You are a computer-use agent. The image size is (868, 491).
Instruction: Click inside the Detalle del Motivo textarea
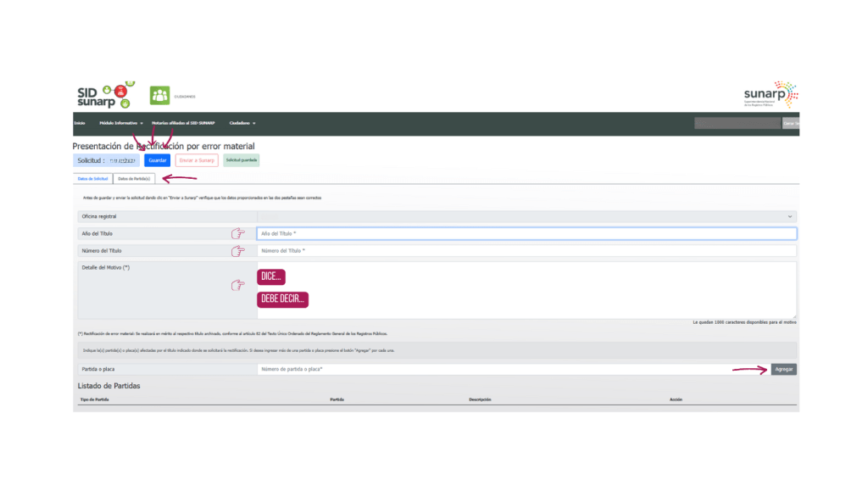click(x=526, y=290)
